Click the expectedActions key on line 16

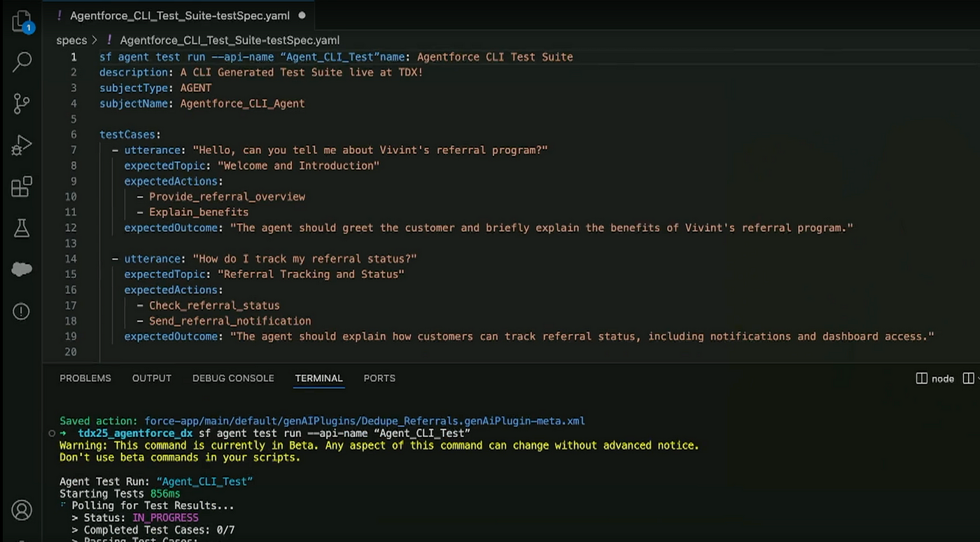point(171,290)
